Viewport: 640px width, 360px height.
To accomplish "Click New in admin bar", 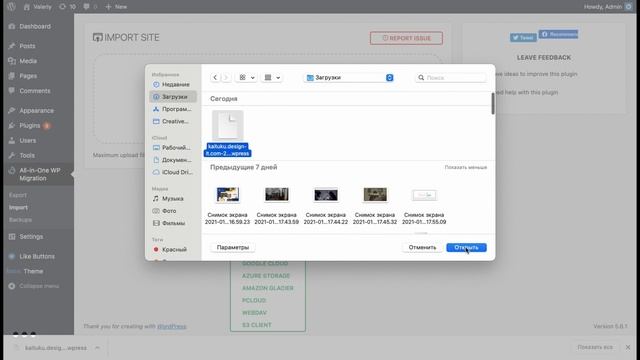I will point(116,7).
